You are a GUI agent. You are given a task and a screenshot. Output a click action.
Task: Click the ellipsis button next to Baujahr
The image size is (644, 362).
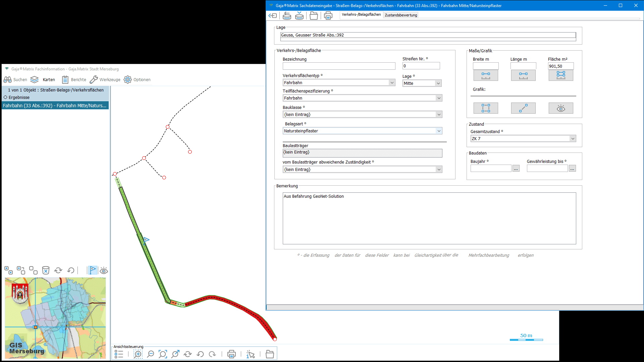pyautogui.click(x=516, y=168)
